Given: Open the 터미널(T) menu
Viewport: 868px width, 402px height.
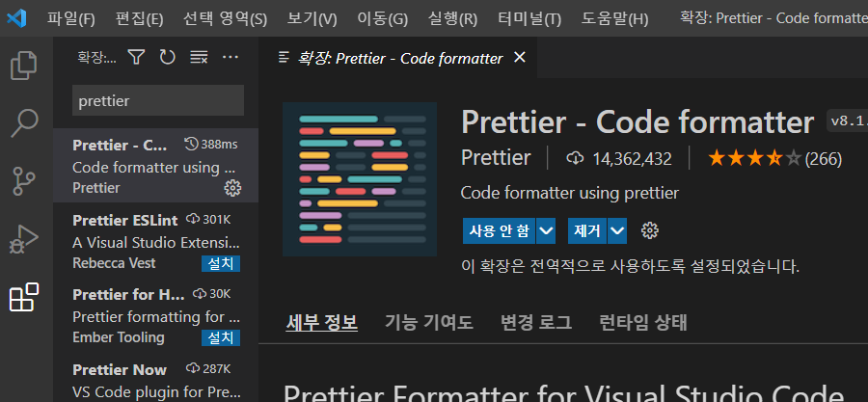Looking at the screenshot, I should (529, 19).
